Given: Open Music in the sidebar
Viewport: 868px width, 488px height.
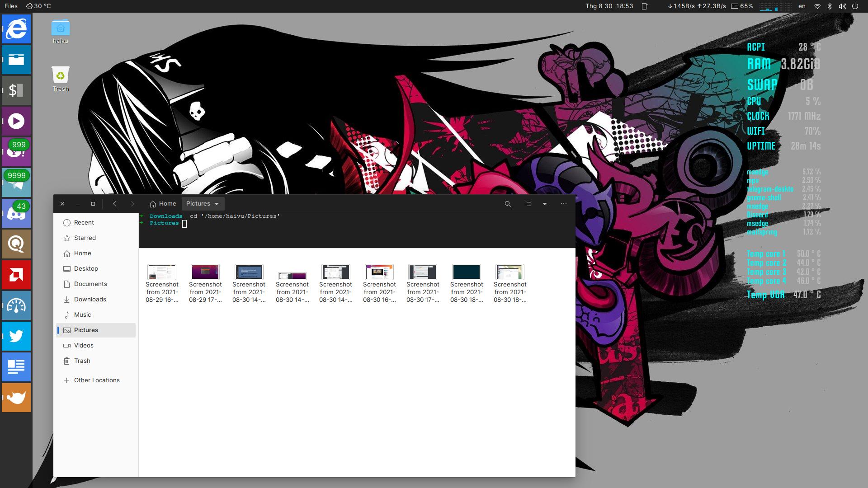Looking at the screenshot, I should 96,315.
